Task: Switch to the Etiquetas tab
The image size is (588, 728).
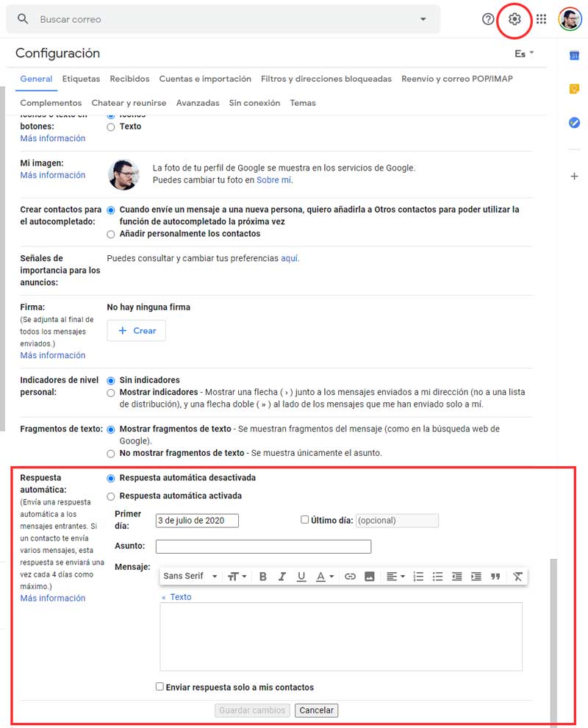Action: (81, 79)
